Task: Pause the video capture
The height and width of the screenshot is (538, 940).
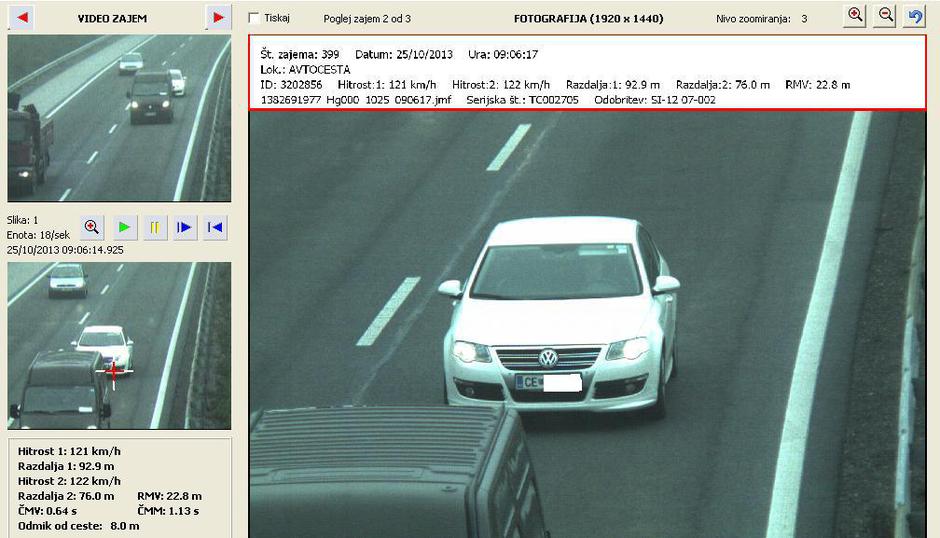Action: click(154, 228)
